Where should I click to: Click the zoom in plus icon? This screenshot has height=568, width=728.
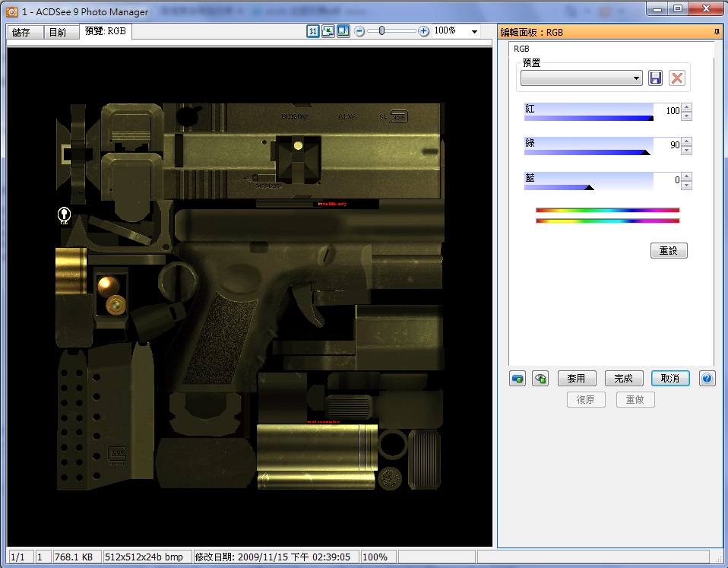(x=423, y=31)
